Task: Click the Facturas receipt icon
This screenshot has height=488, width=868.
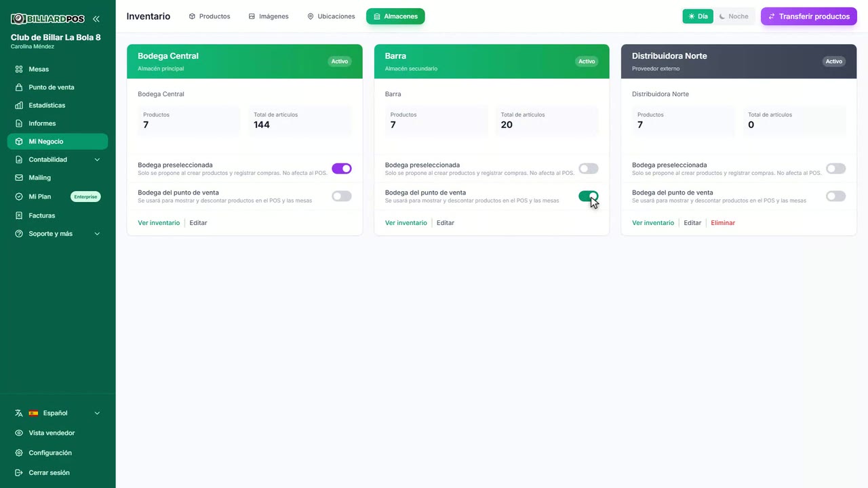Action: [19, 216]
